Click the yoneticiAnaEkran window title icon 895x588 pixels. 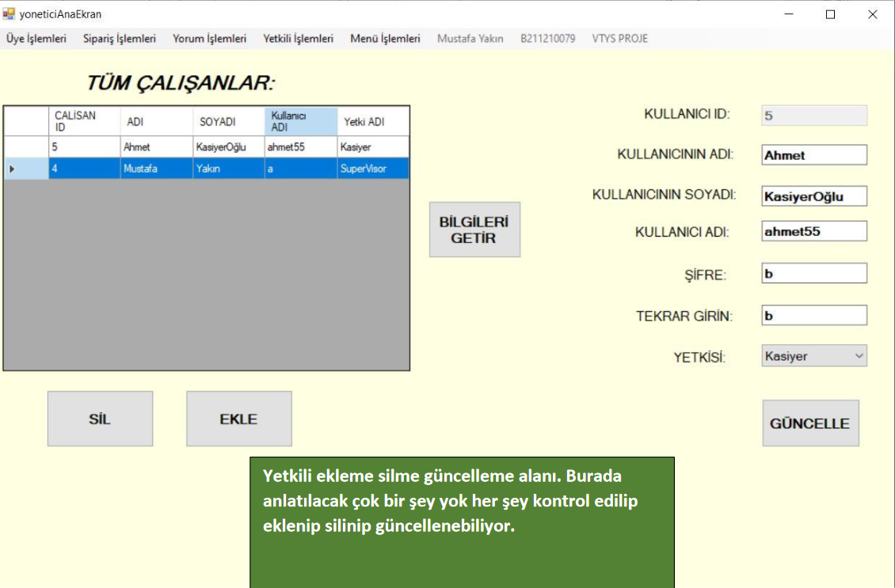(x=10, y=14)
